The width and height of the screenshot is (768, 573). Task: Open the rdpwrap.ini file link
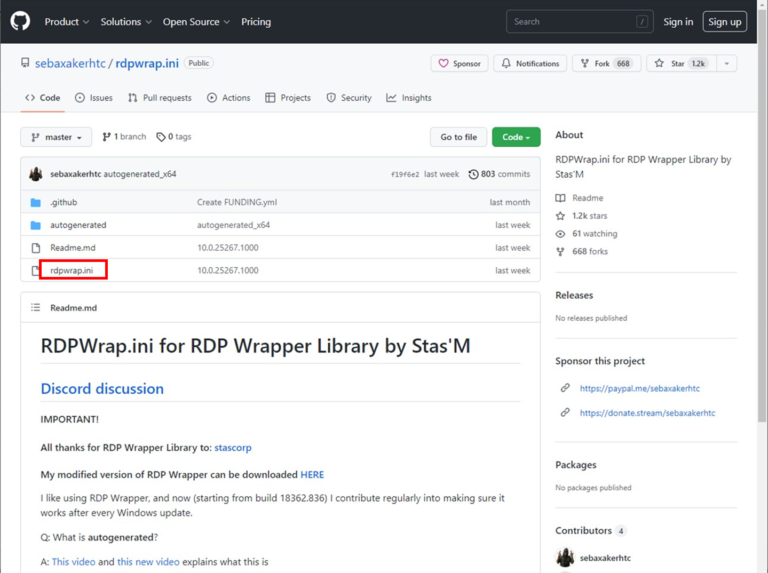(72, 270)
